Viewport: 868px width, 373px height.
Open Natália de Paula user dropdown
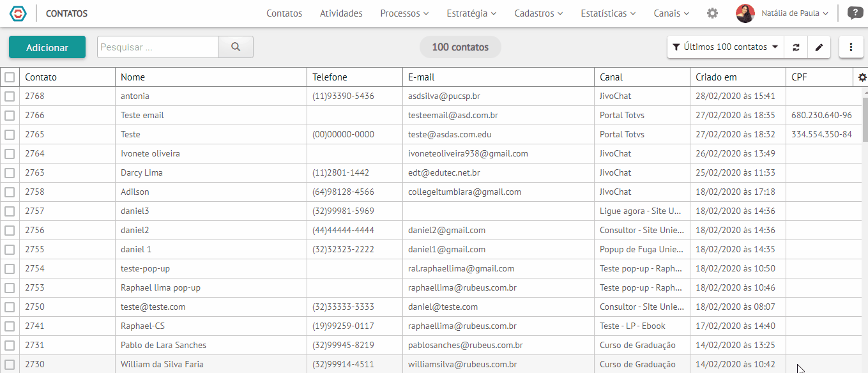click(x=795, y=13)
